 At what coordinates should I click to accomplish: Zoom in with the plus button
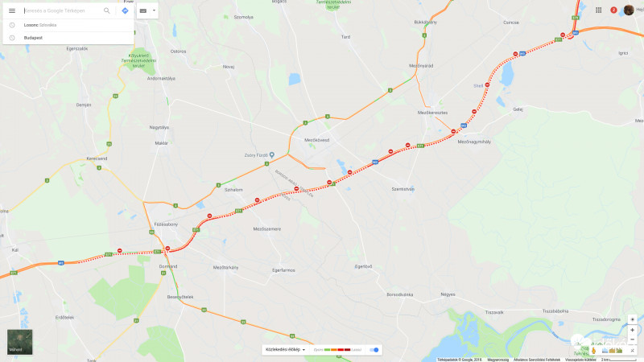click(x=633, y=330)
